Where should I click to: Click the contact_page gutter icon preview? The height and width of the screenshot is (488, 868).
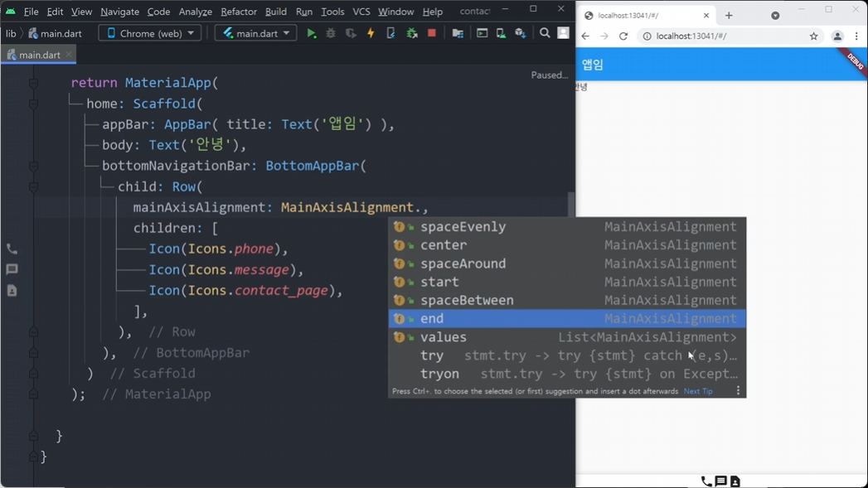point(12,291)
